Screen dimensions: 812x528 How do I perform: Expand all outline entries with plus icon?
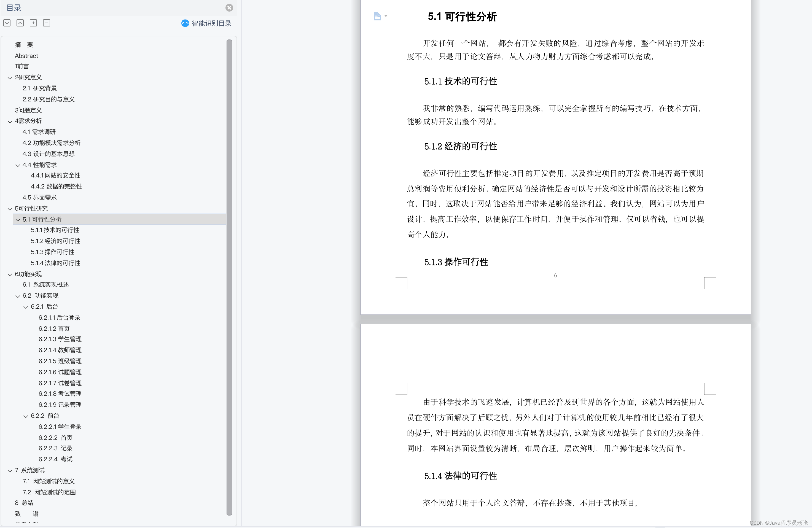click(x=33, y=23)
